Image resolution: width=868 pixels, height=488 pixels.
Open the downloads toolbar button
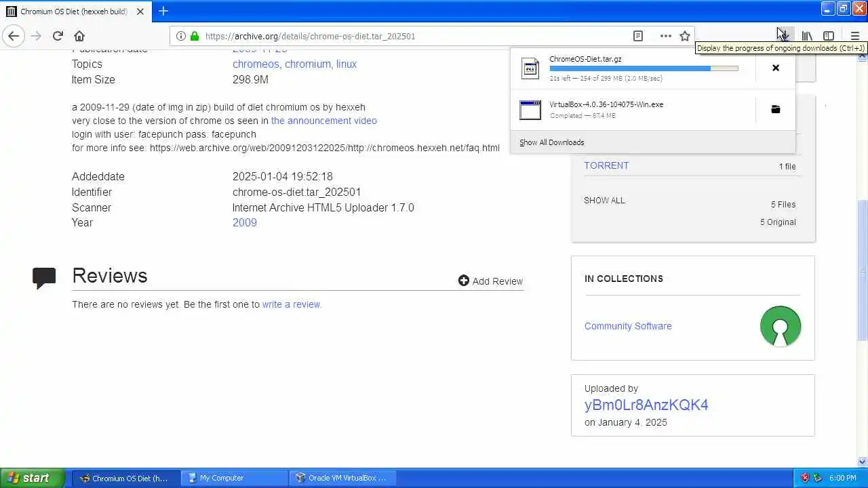(x=785, y=36)
